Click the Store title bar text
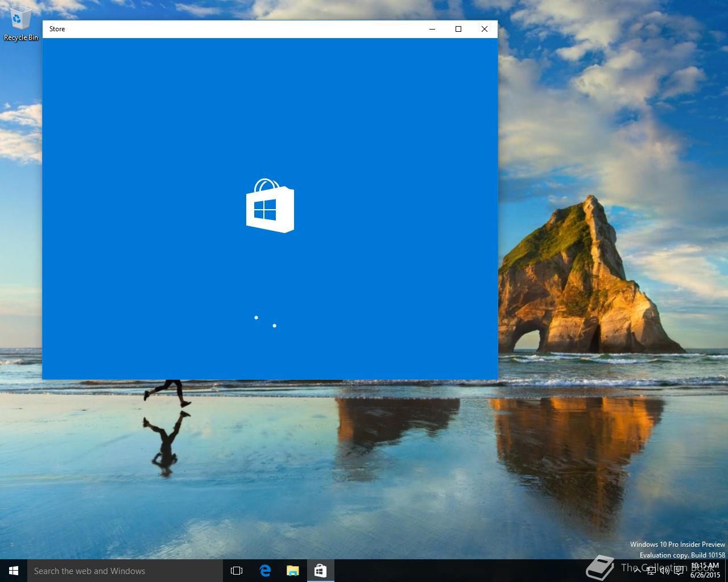 (x=57, y=29)
